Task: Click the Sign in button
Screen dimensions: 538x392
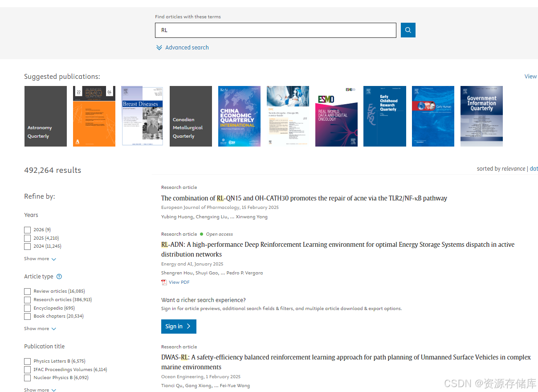Action: tap(179, 327)
